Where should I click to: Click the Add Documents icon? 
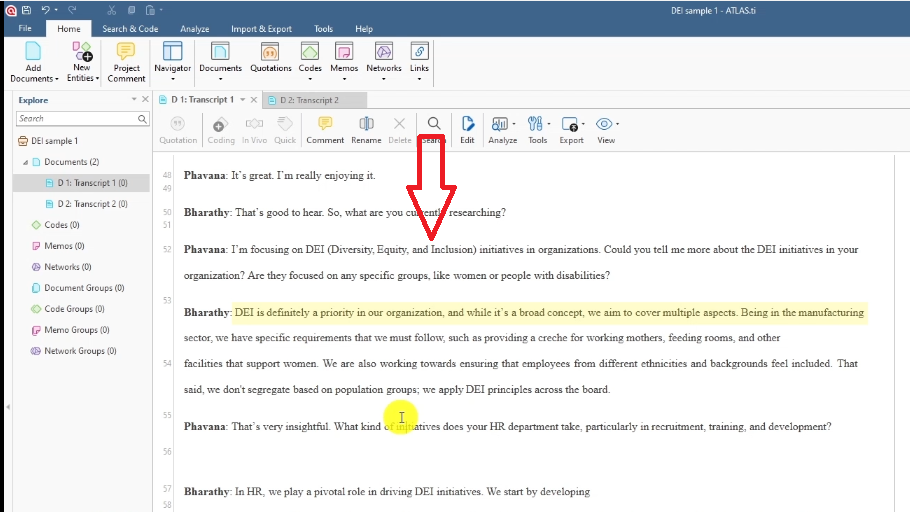[33, 52]
